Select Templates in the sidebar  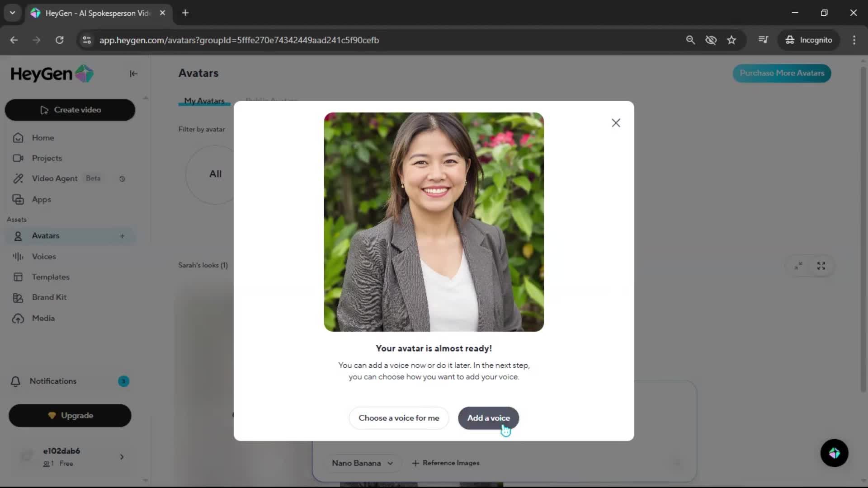(51, 277)
